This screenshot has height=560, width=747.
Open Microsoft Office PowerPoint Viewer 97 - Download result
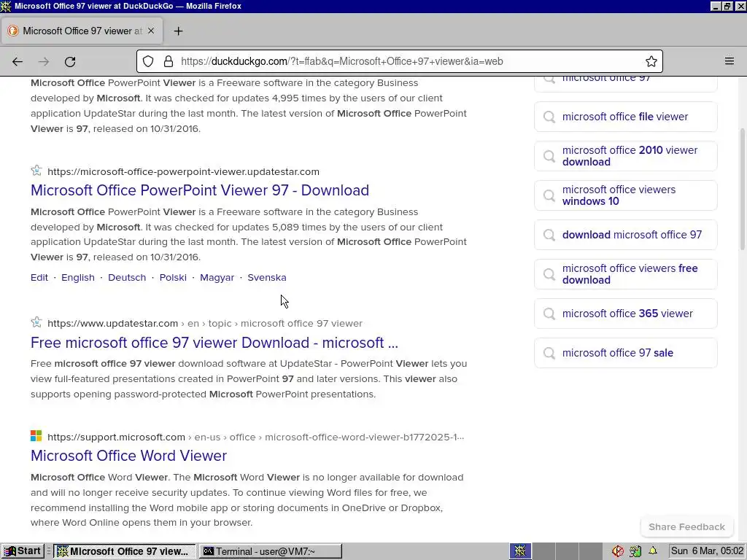pos(200,190)
